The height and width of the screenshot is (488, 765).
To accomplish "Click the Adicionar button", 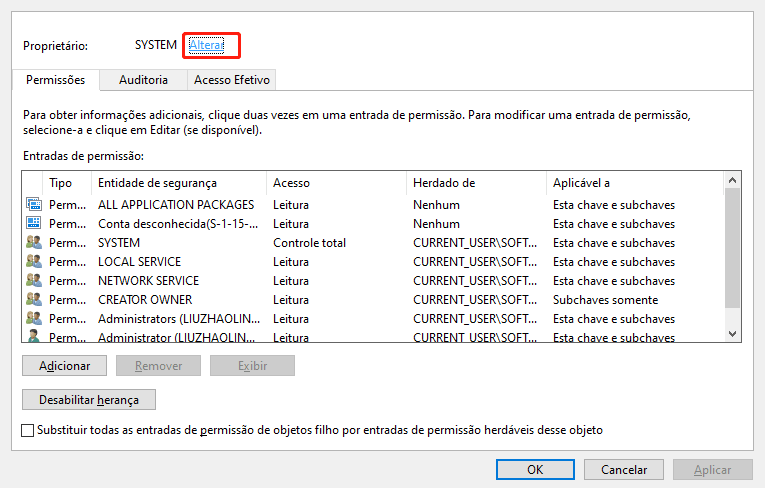I will click(x=64, y=366).
